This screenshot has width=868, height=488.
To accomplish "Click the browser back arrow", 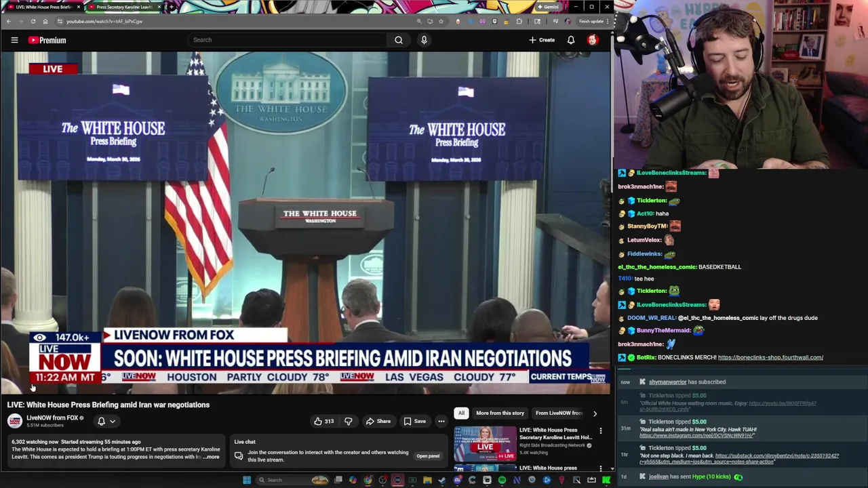I will [8, 21].
